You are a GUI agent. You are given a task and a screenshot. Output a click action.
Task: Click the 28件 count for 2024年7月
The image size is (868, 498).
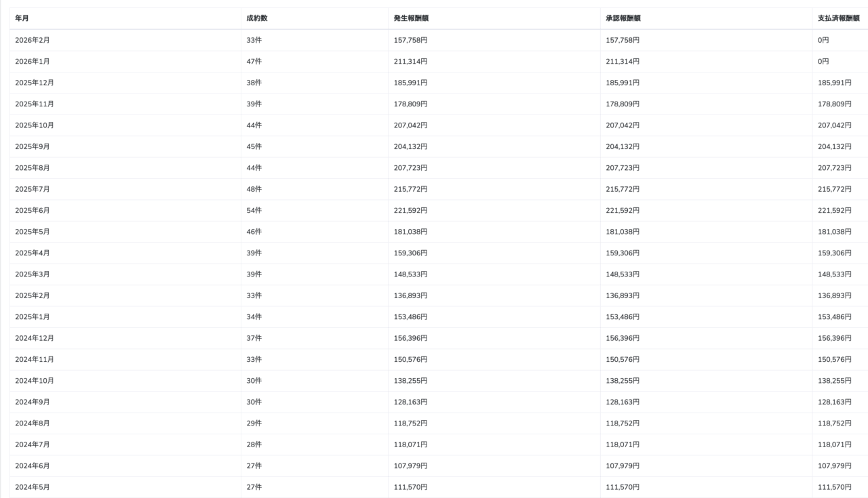254,444
